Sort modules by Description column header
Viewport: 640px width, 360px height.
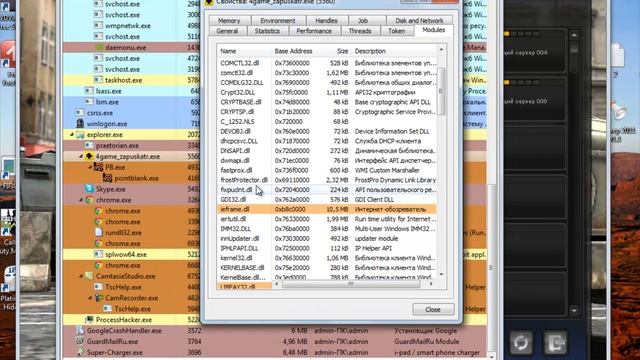[395, 51]
